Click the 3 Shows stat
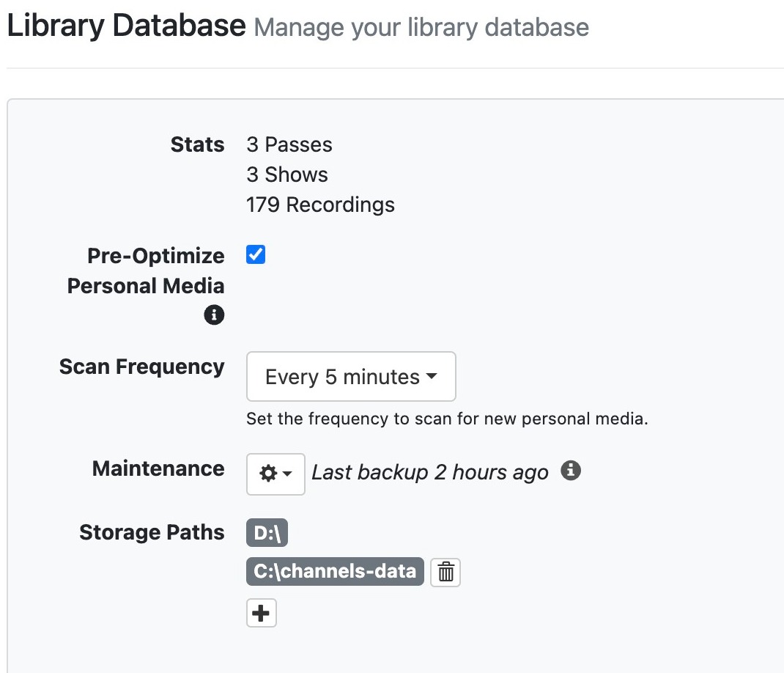 click(x=287, y=174)
